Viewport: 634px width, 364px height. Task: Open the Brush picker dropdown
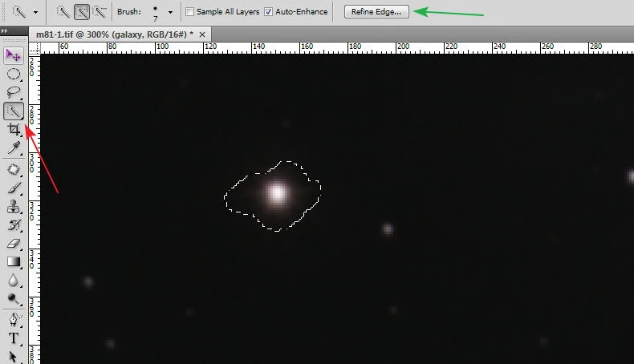(x=170, y=13)
